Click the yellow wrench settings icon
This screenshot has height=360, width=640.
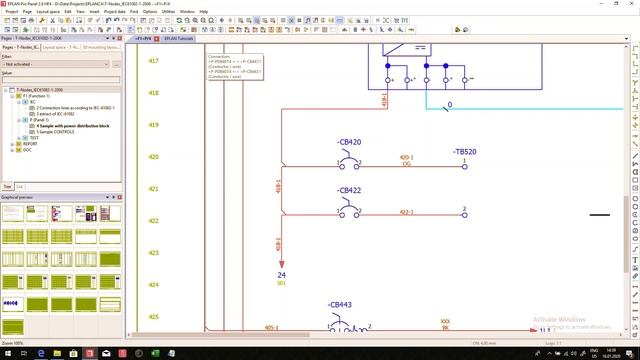[x=42, y=20]
